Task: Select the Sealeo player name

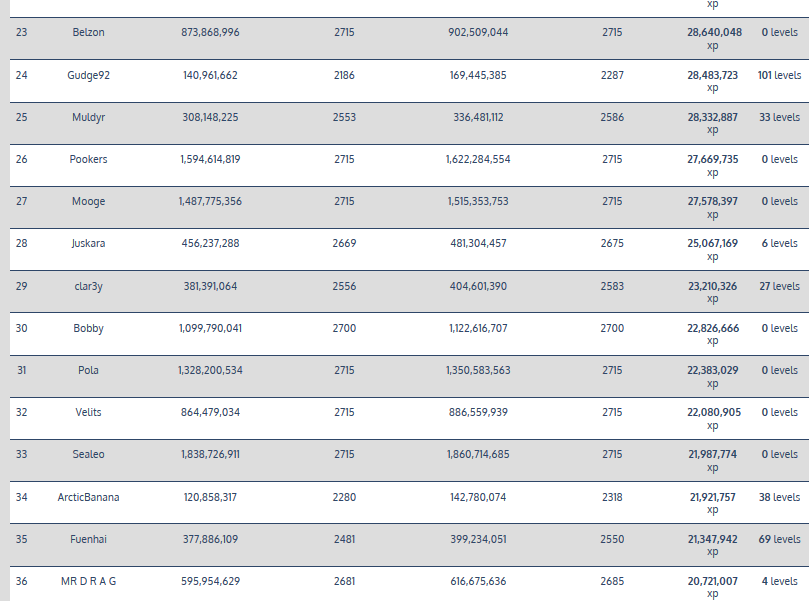Action: (x=88, y=454)
